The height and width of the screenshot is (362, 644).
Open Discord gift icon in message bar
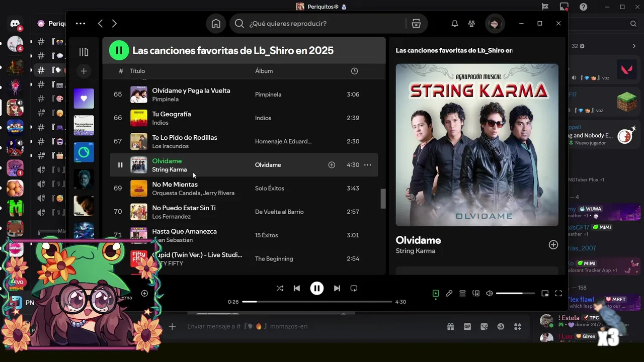(x=450, y=326)
